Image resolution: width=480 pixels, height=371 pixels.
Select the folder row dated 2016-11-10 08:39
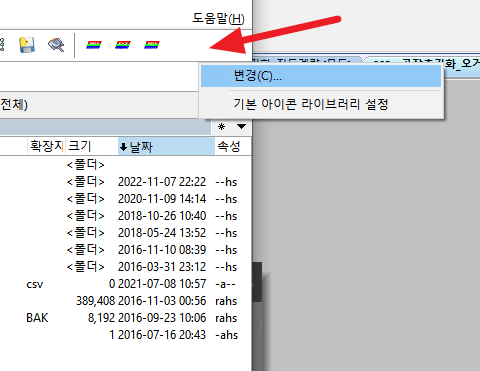click(x=125, y=250)
